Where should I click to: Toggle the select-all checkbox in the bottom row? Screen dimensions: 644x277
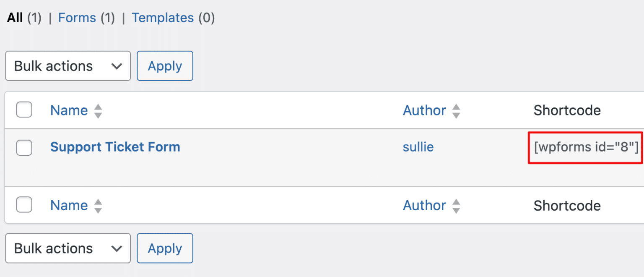[24, 205]
